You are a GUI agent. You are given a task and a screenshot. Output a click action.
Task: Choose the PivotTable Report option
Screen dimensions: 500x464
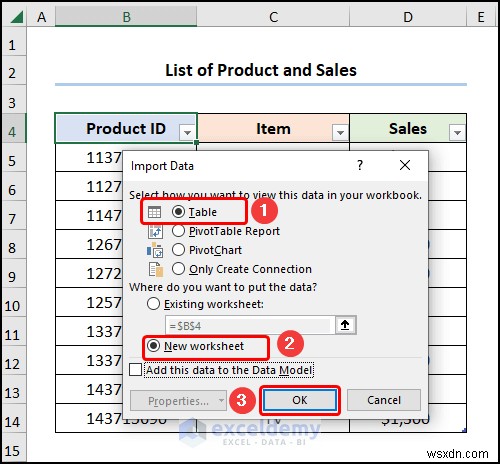click(178, 231)
